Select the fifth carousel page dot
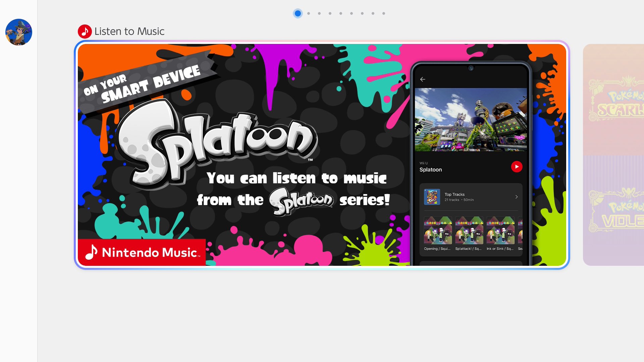 click(341, 13)
